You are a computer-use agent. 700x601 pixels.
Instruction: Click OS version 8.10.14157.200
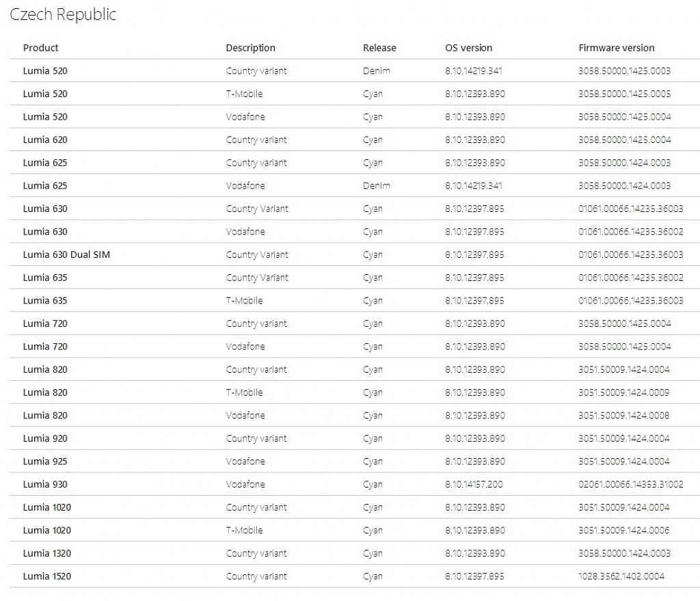474,484
